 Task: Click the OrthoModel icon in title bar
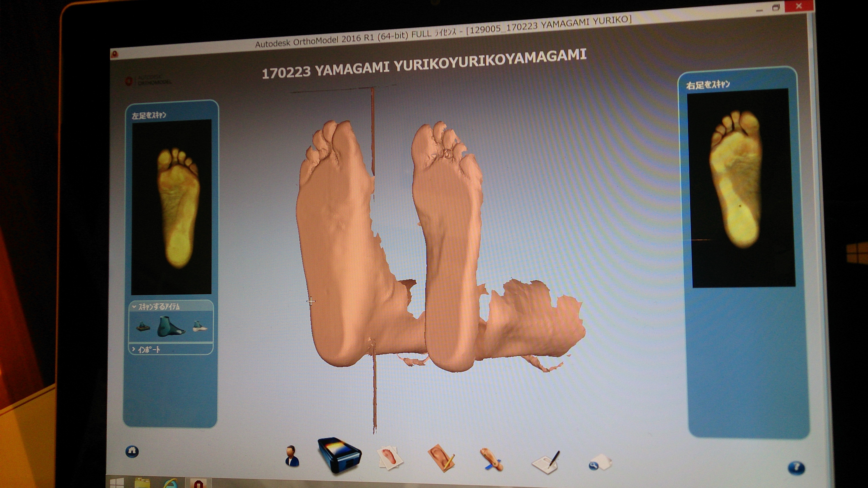[x=114, y=54]
